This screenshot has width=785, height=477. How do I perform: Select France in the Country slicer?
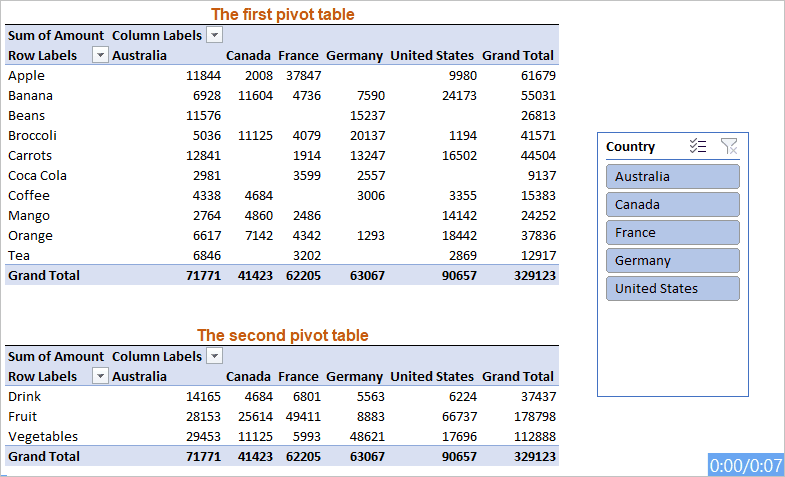(672, 233)
